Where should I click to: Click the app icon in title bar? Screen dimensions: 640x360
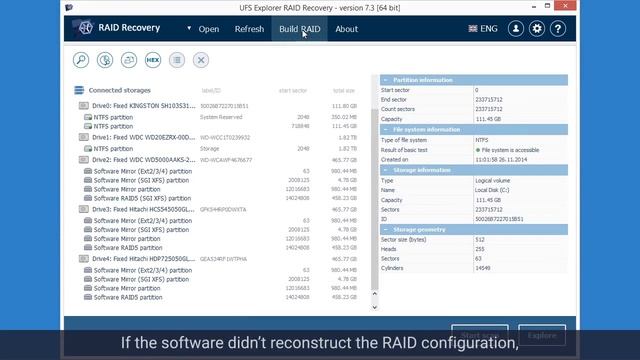pyautogui.click(x=69, y=7)
